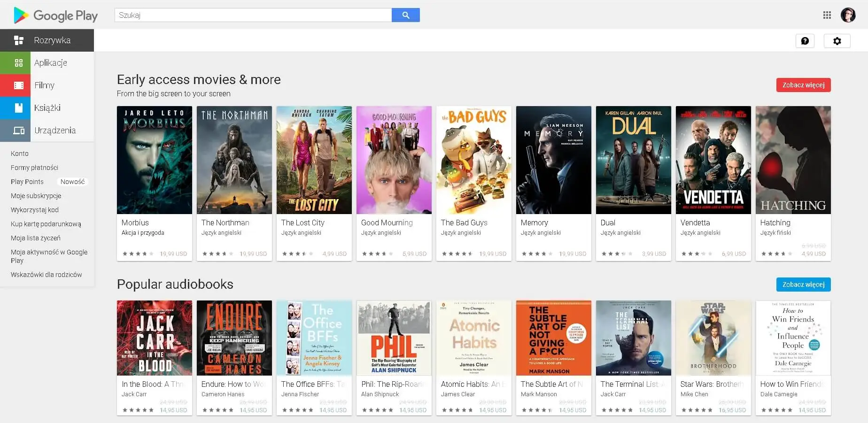Screen dimensions: 868x423
Task: Open the user profile avatar
Action: tap(848, 15)
